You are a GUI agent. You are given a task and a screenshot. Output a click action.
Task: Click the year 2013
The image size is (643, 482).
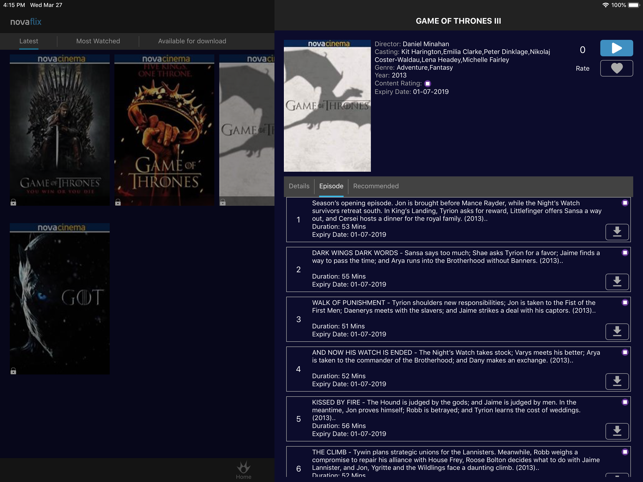(x=399, y=75)
